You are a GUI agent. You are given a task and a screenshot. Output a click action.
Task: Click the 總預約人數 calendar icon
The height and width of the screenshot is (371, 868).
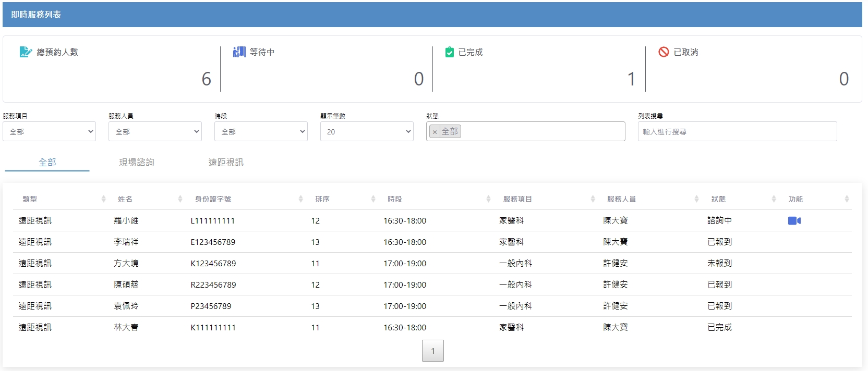tap(26, 52)
